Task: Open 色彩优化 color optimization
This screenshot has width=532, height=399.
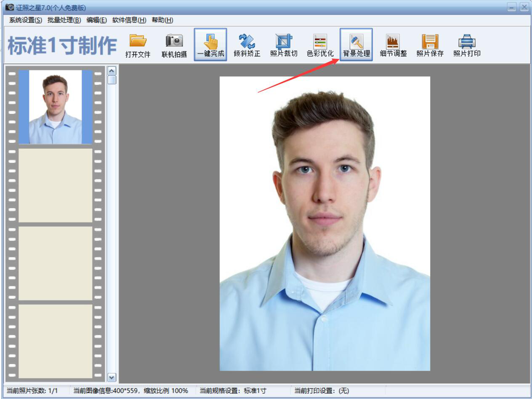Action: 320,45
